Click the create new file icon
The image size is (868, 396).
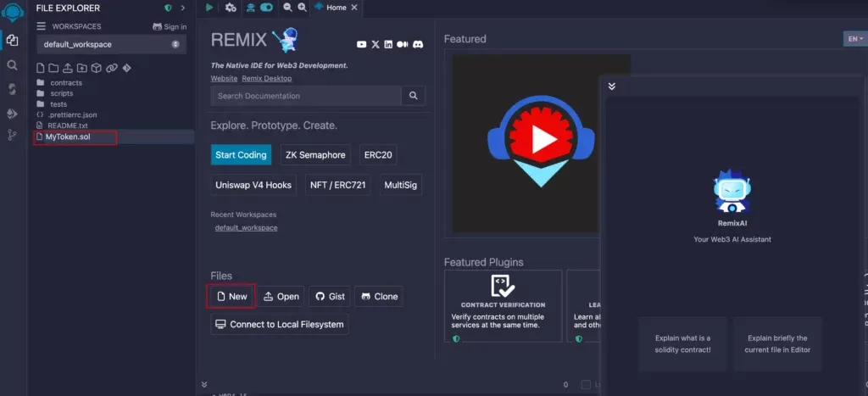(41, 68)
